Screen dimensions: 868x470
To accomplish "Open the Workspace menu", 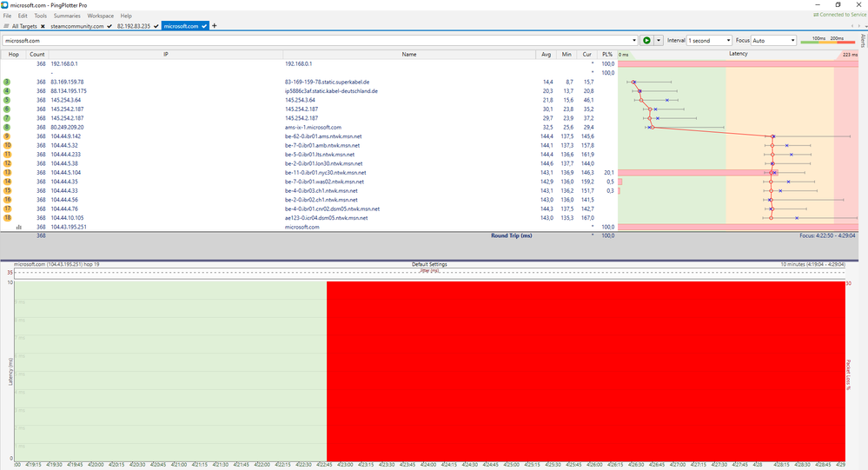I will pyautogui.click(x=100, y=16).
